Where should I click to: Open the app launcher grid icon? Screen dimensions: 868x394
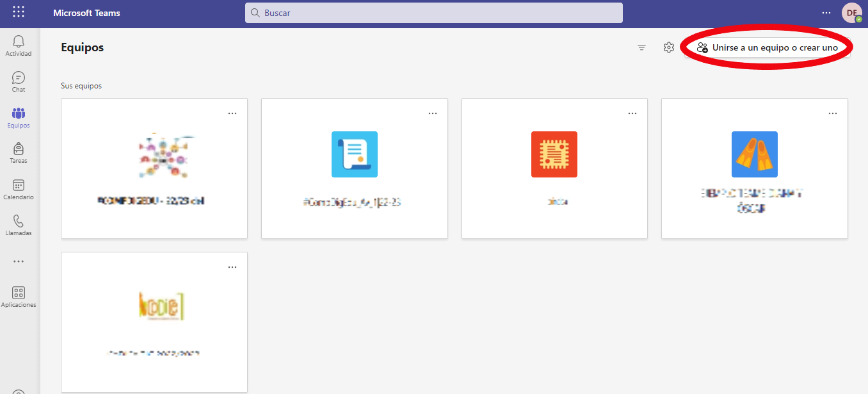19,12
